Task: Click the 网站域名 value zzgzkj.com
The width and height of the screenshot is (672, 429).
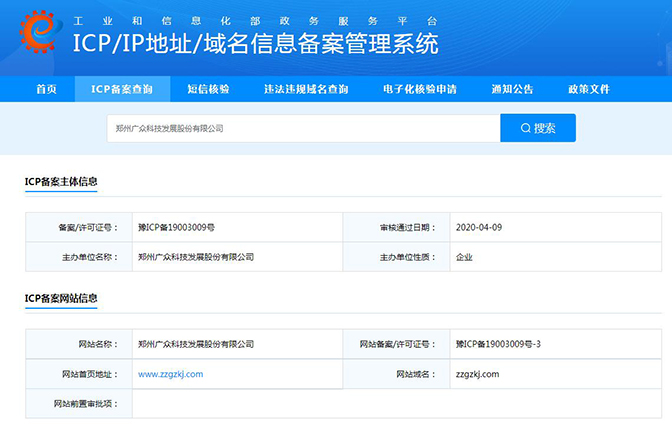Action: click(x=476, y=374)
